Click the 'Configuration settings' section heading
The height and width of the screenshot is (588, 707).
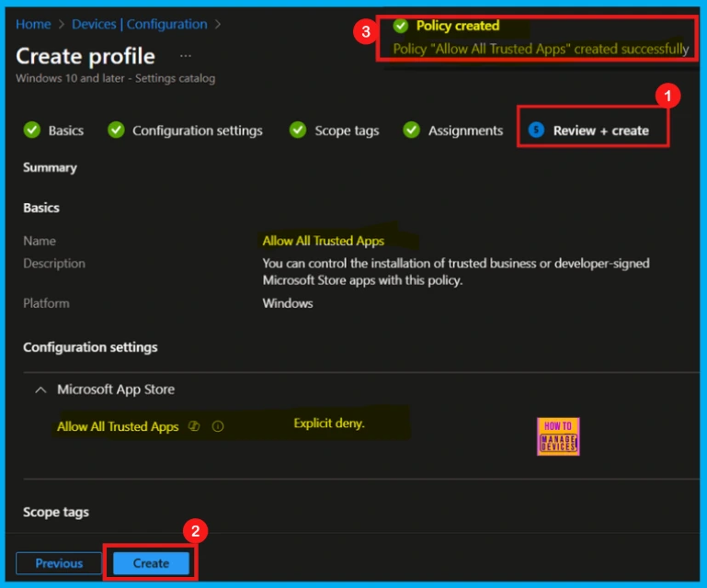[x=90, y=347]
